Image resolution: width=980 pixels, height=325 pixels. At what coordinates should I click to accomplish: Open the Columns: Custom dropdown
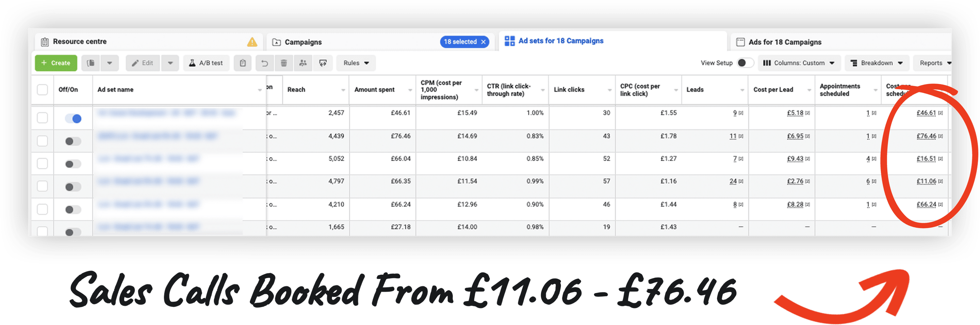pyautogui.click(x=799, y=63)
